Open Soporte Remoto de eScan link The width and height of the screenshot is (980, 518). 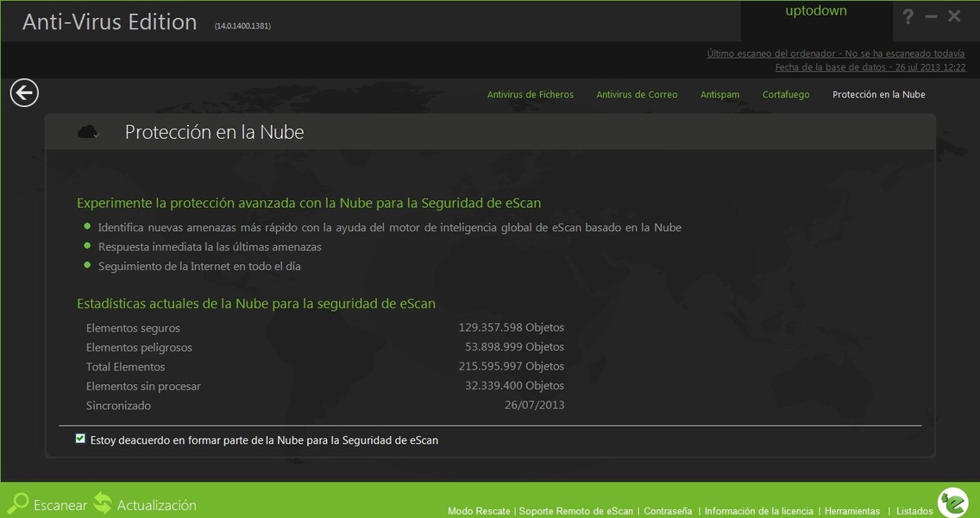[575, 511]
